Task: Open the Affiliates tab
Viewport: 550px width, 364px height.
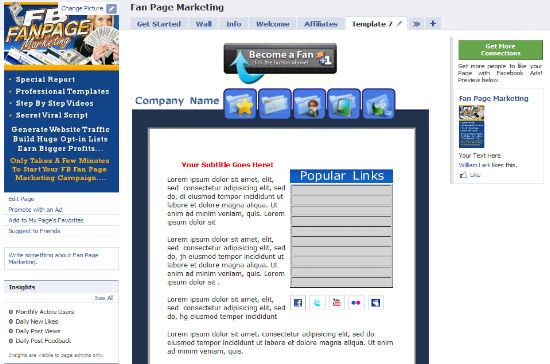Action: [x=321, y=24]
